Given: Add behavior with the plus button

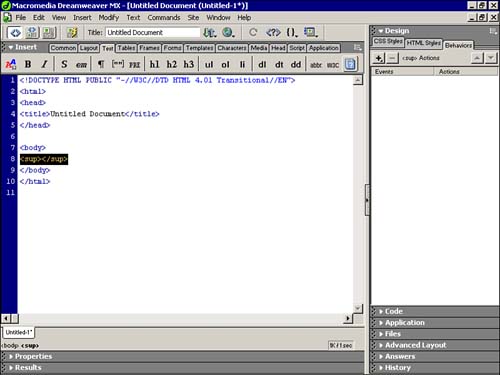Looking at the screenshot, I should click(379, 58).
